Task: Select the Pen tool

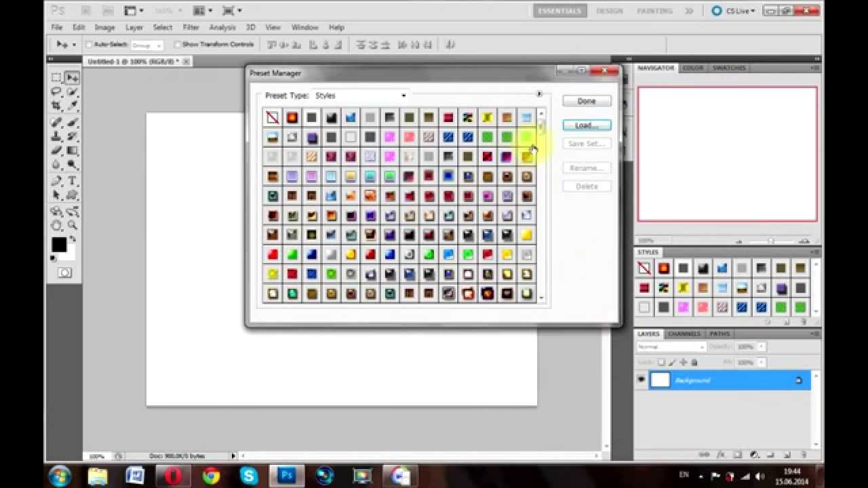Action: click(56, 181)
